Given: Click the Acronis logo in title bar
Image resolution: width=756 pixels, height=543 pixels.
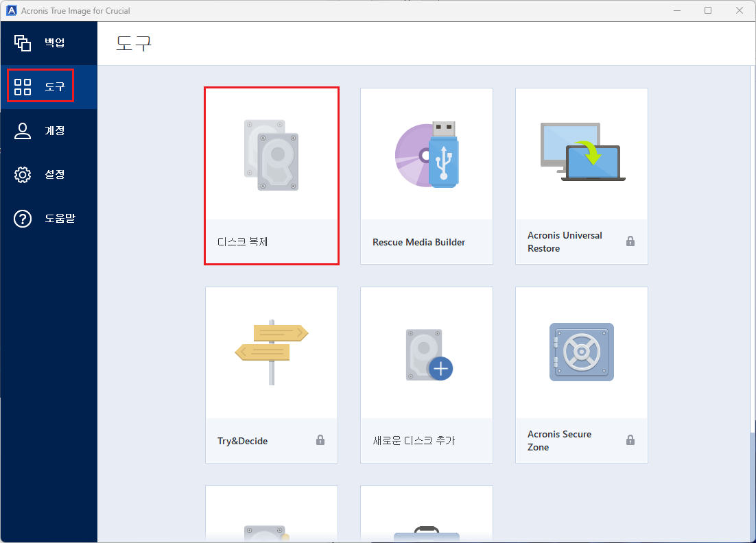Looking at the screenshot, I should (11, 10).
